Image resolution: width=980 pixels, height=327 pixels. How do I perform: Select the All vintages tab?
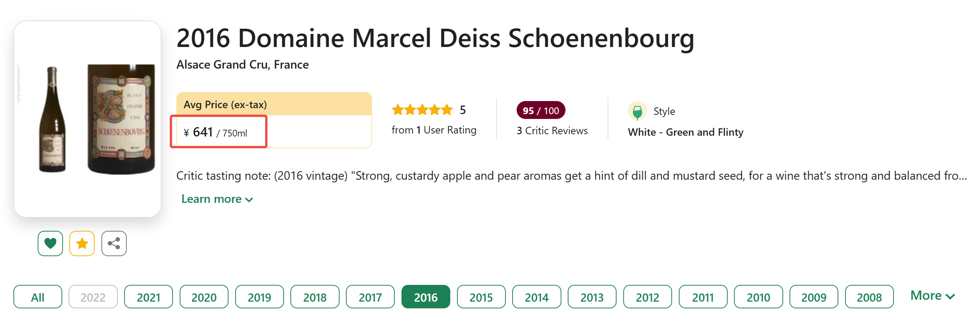click(38, 297)
